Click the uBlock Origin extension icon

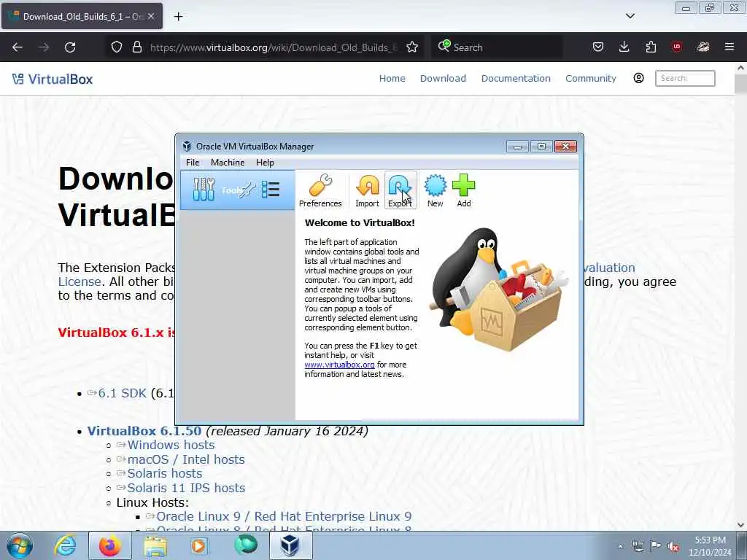tap(677, 47)
